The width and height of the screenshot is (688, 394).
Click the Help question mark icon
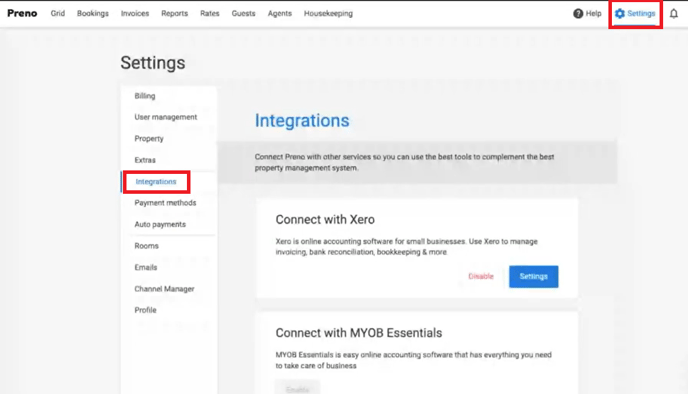(x=578, y=14)
